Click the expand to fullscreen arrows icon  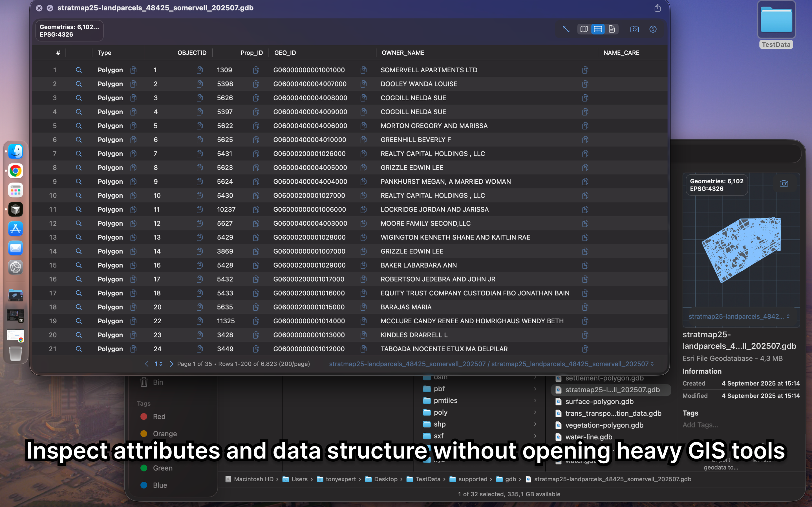[566, 29]
